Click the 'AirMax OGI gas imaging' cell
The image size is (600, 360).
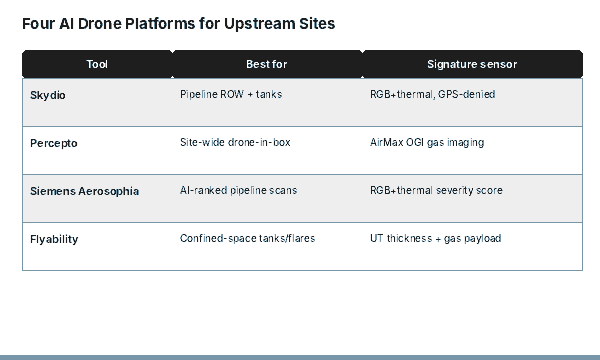point(472,150)
